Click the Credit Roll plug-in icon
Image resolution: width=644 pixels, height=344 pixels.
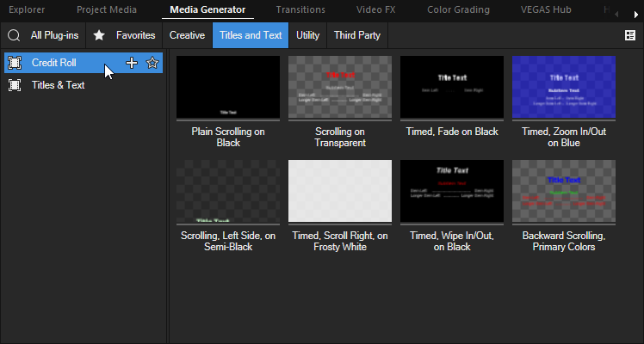coord(15,63)
